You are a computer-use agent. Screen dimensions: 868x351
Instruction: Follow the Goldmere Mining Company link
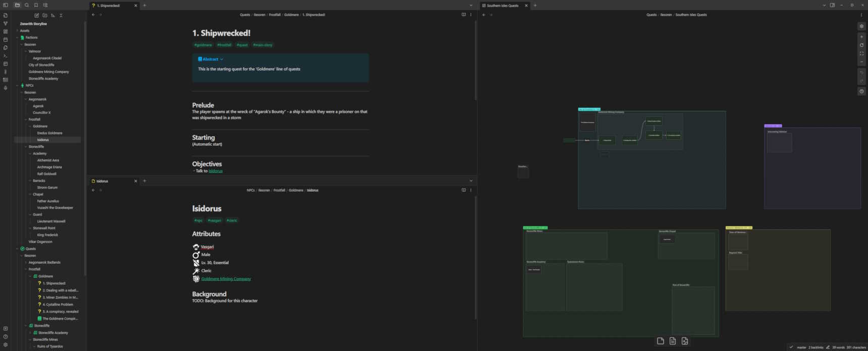click(x=226, y=279)
